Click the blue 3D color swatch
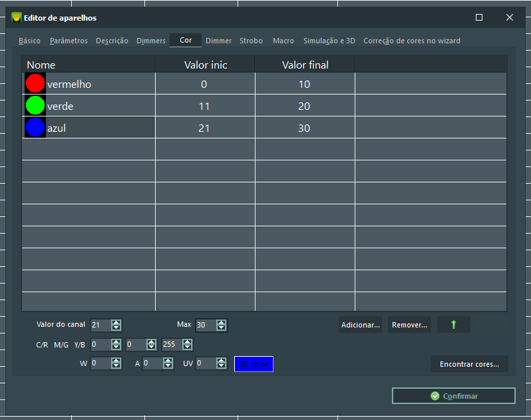531x420 pixels. [x=254, y=364]
